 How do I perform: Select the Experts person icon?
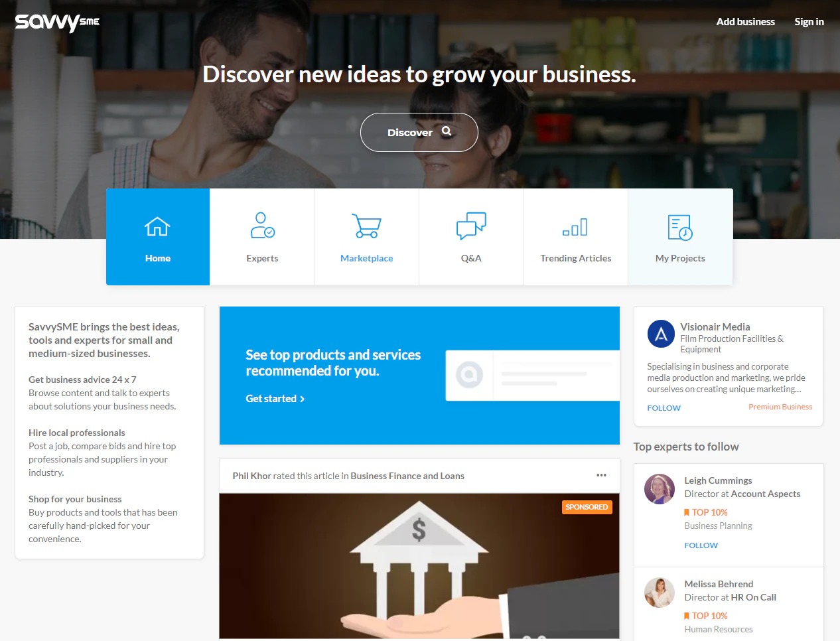[262, 226]
